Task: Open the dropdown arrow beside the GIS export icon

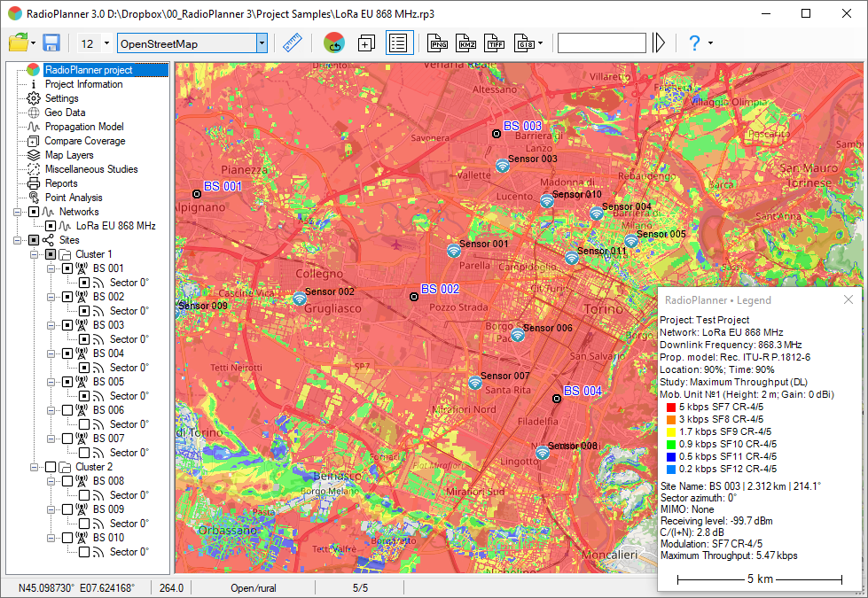Action: pos(540,43)
